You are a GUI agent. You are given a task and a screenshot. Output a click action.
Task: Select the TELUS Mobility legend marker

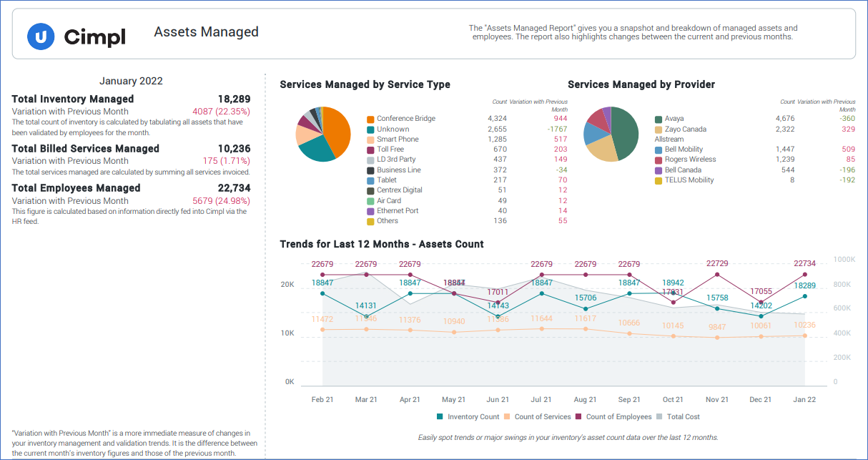point(659,180)
